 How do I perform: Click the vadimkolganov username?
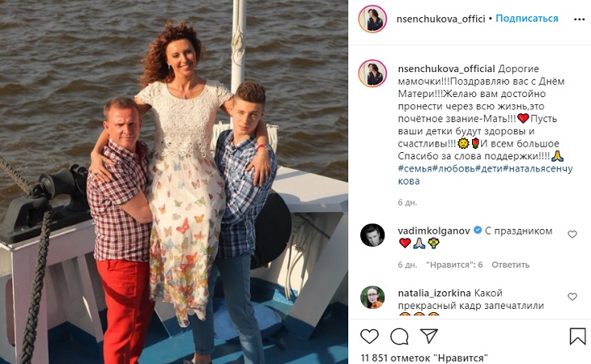pyautogui.click(x=434, y=231)
